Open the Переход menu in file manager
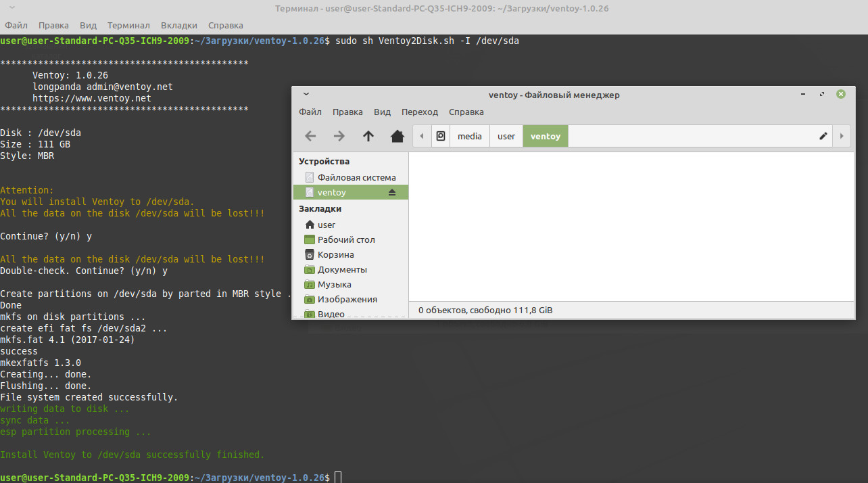Image resolution: width=868 pixels, height=483 pixels. (419, 112)
